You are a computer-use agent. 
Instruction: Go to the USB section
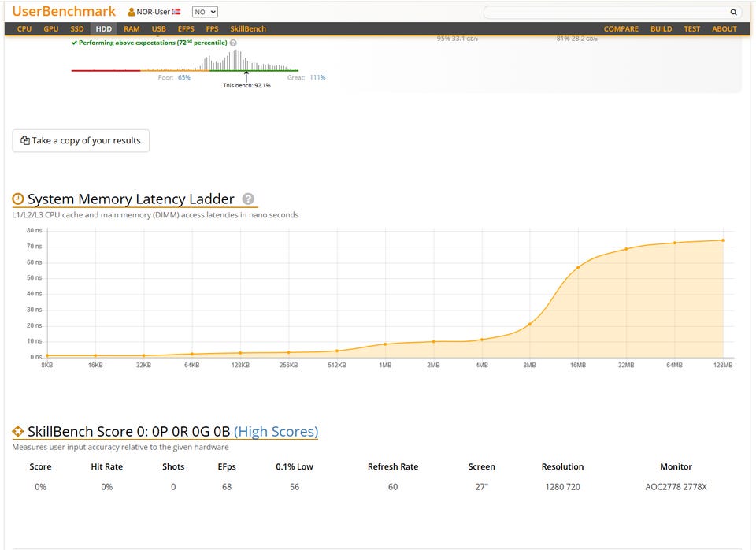tap(158, 29)
